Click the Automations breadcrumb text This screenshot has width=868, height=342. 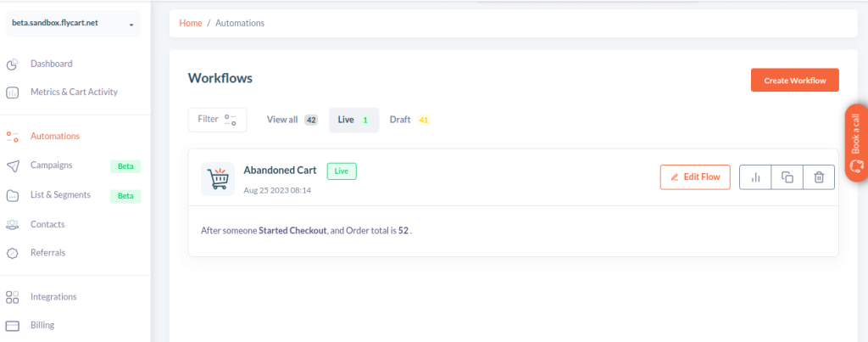point(240,23)
